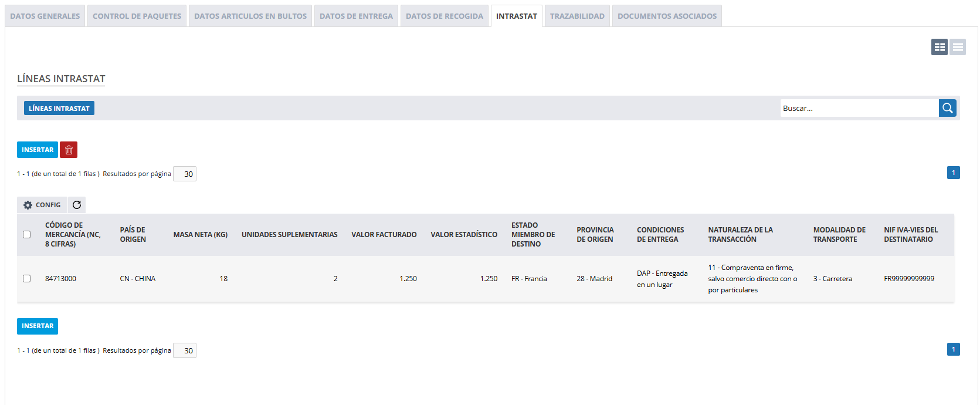Click the LÍNEAS INTRASTAT toolbar button
Screen dimensions: 980x405
click(x=59, y=108)
